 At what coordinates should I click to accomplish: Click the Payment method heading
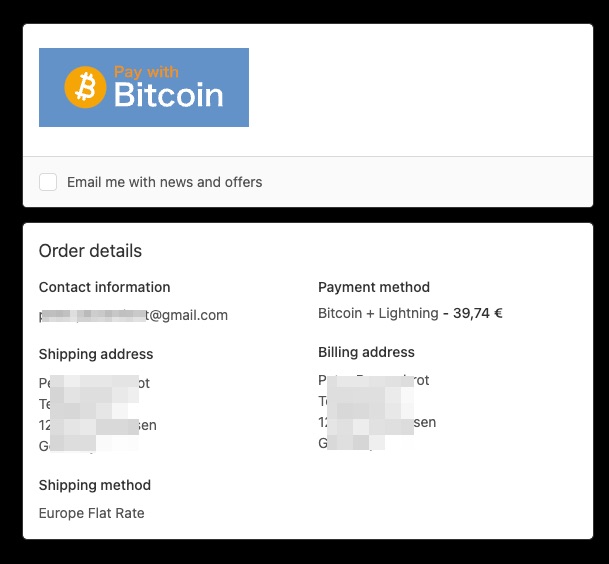coord(374,287)
